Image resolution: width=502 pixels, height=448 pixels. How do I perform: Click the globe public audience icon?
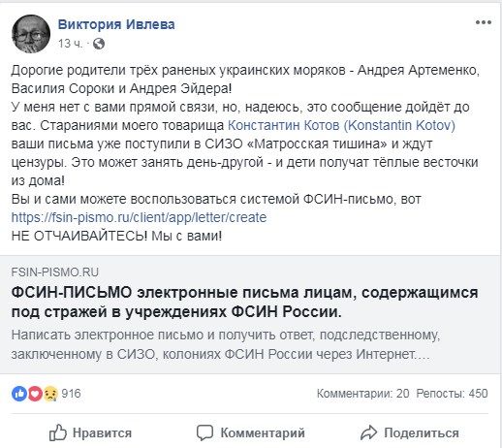[x=99, y=44]
